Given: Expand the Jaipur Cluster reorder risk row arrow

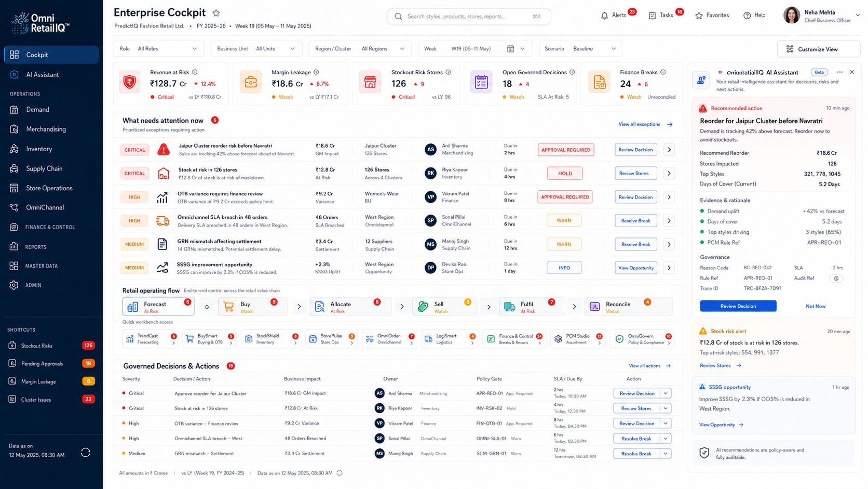Looking at the screenshot, I should [669, 150].
